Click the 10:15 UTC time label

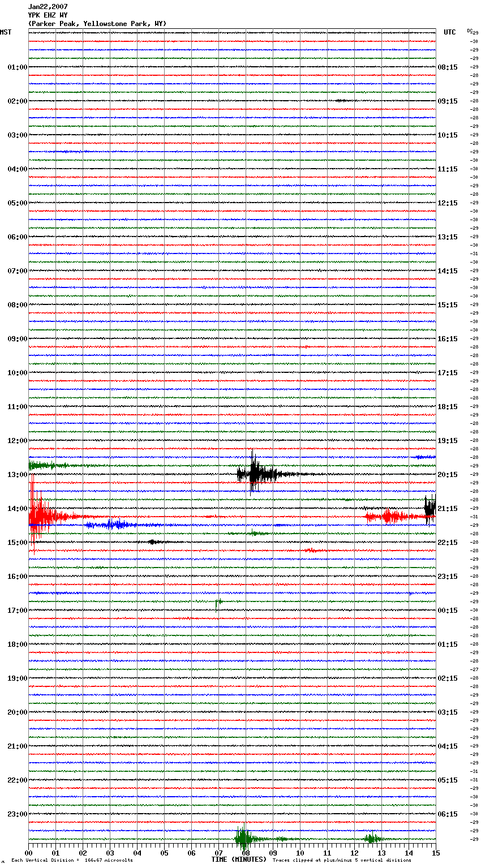pyautogui.click(x=448, y=135)
